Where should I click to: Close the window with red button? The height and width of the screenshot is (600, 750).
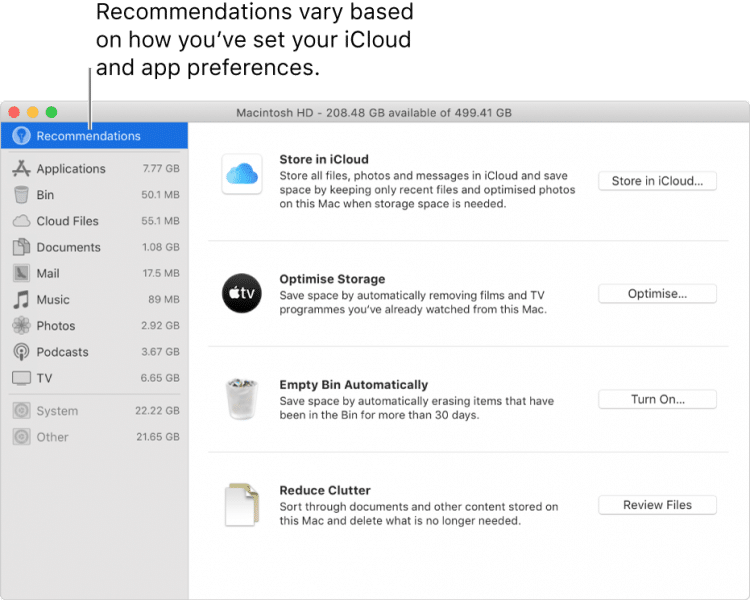click(x=14, y=112)
